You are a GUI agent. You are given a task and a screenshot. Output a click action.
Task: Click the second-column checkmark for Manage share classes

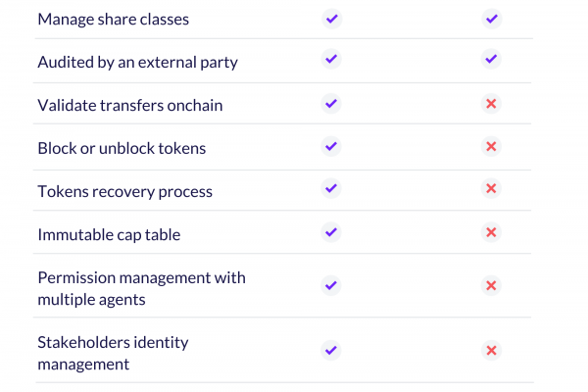(492, 19)
